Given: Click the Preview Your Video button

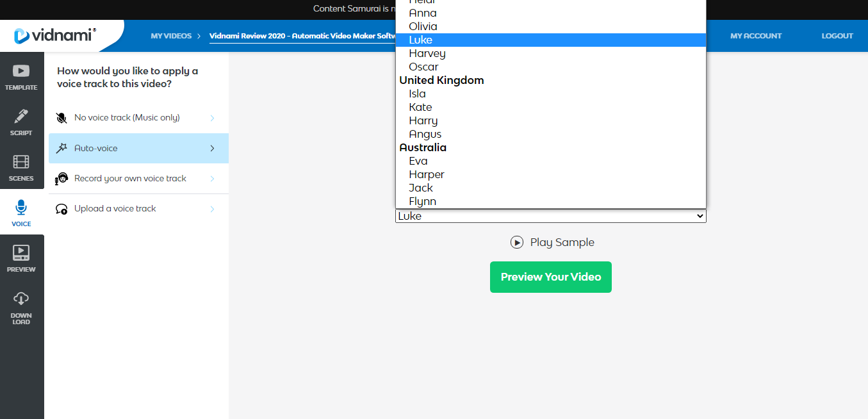Looking at the screenshot, I should click(x=550, y=277).
